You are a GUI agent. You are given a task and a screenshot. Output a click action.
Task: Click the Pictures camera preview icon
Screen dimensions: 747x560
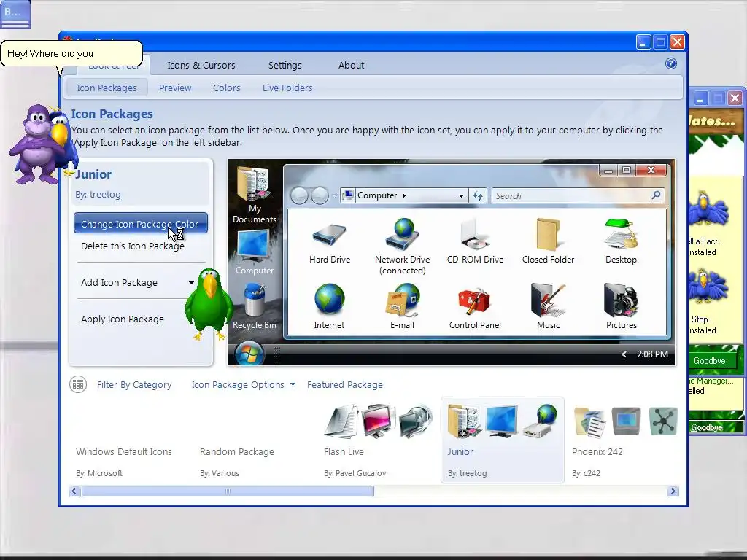coord(621,300)
